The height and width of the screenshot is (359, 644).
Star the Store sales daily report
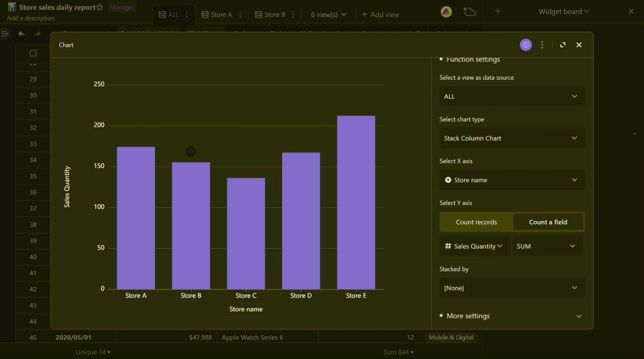click(x=100, y=7)
